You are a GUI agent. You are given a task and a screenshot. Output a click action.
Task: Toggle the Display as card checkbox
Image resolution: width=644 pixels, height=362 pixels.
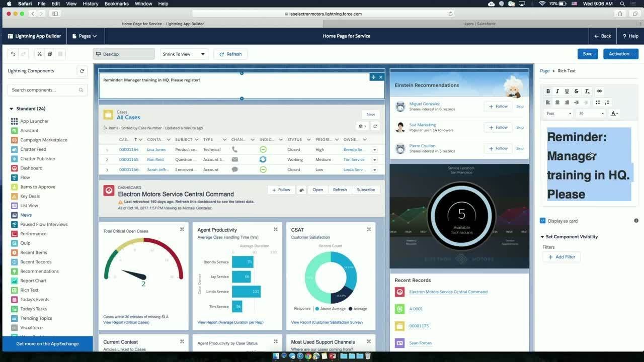543,221
